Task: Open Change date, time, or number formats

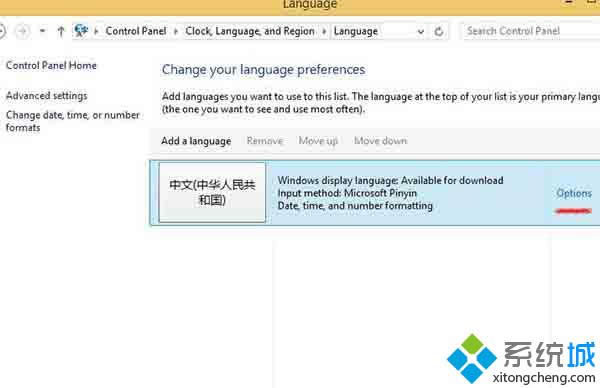Action: (x=73, y=121)
